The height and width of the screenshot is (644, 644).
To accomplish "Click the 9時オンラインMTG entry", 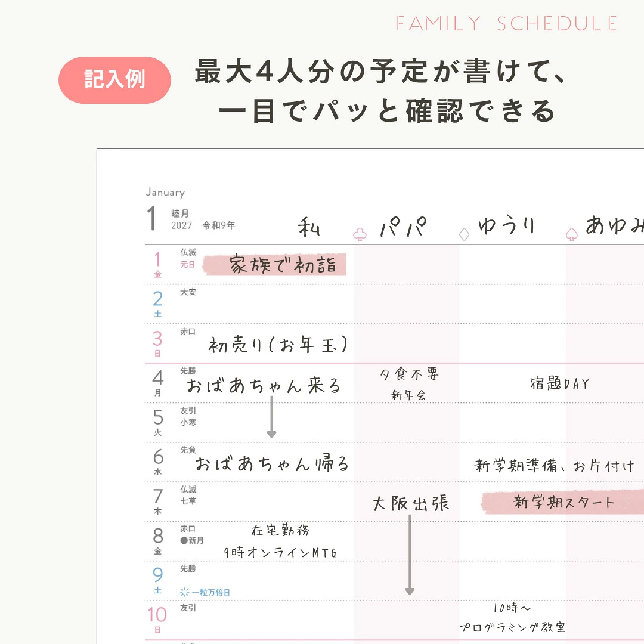I will click(280, 552).
